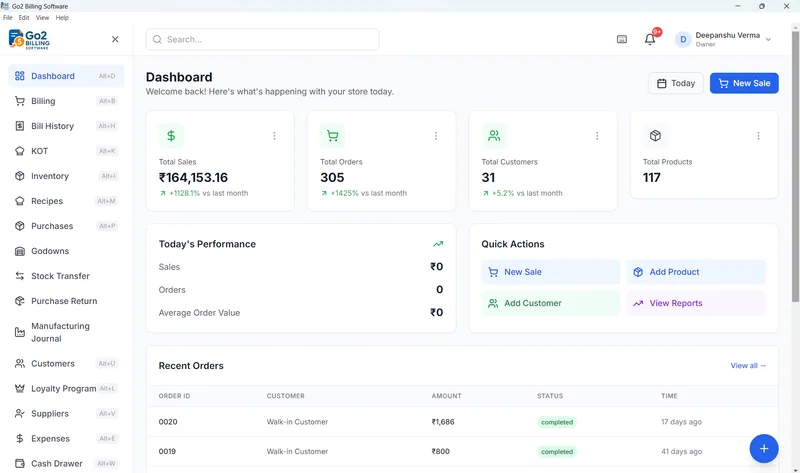This screenshot has height=473, width=800.
Task: Click the Go2 Billing logo
Action: [30, 39]
